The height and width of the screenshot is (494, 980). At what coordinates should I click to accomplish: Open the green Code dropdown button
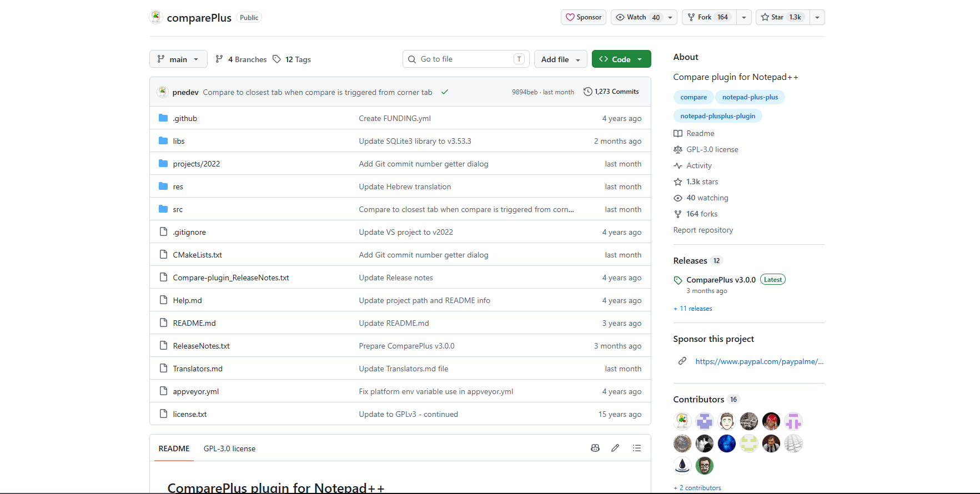tap(621, 59)
